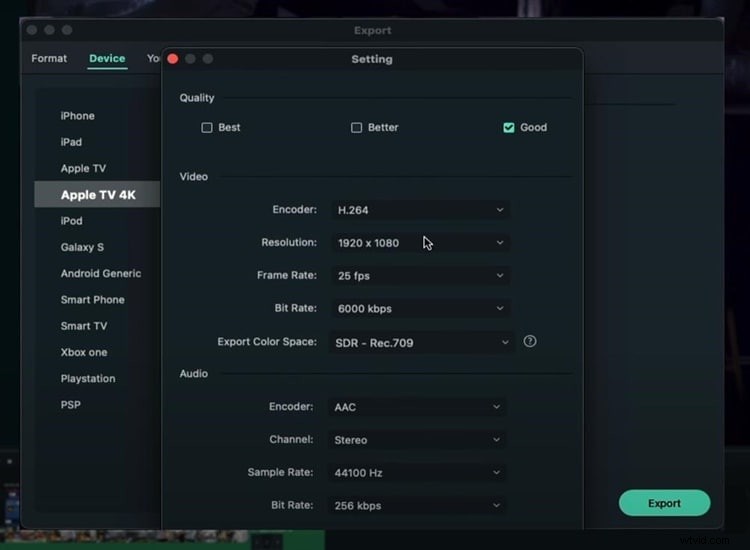Change the video Bit Rate 6000 kbps dropdown

(x=419, y=309)
